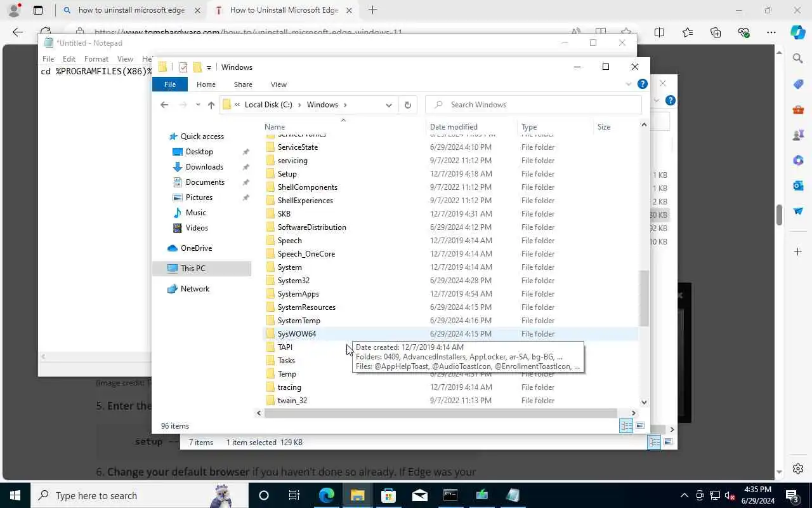
Task: Open File Explorer help question mark icon
Action: (x=643, y=84)
